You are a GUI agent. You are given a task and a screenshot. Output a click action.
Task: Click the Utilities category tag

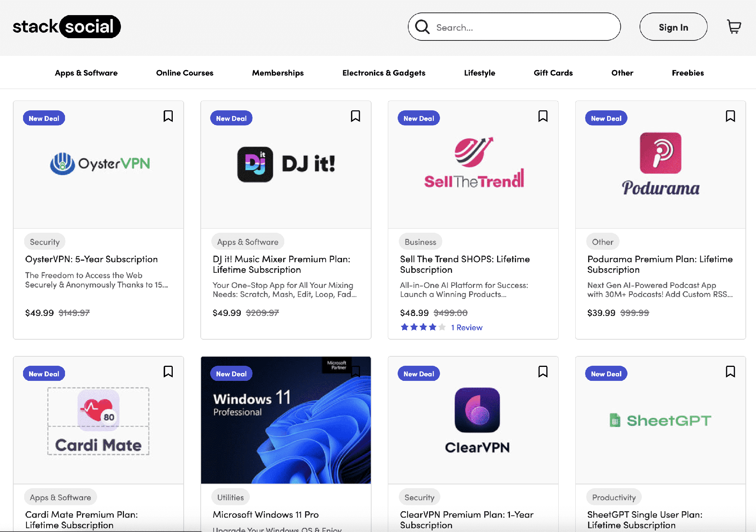tap(230, 497)
